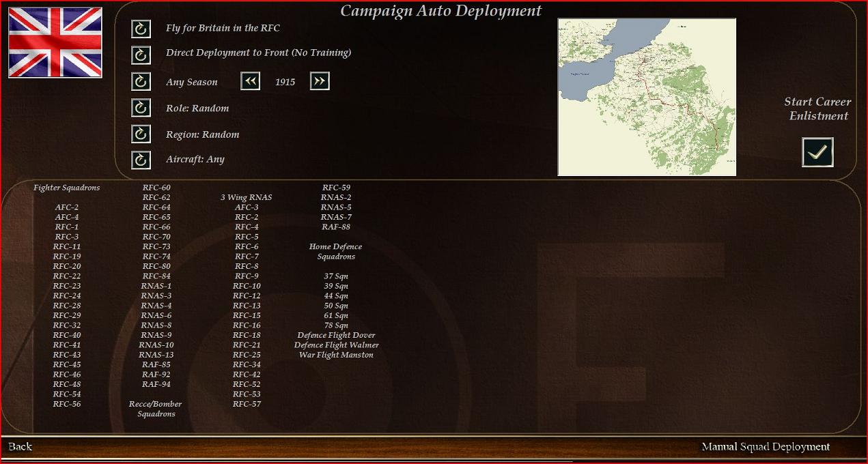The image size is (868, 464).
Task: Select squadron AFC-3
Action: tap(247, 207)
